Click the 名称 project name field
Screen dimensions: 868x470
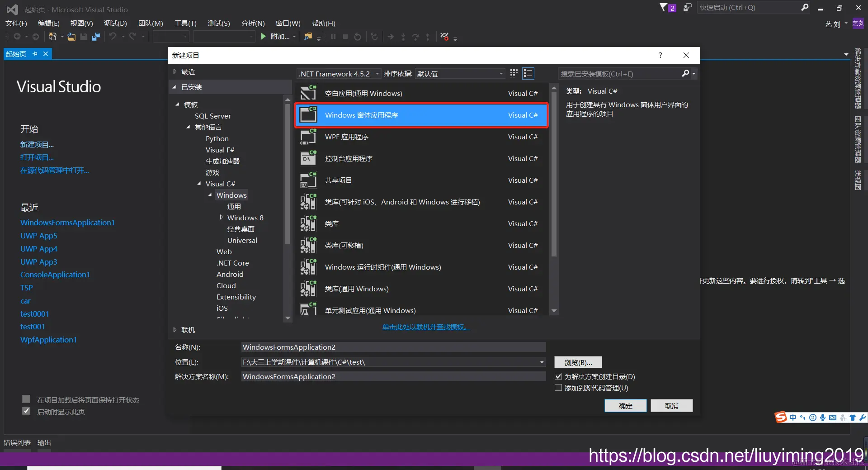[x=394, y=347]
